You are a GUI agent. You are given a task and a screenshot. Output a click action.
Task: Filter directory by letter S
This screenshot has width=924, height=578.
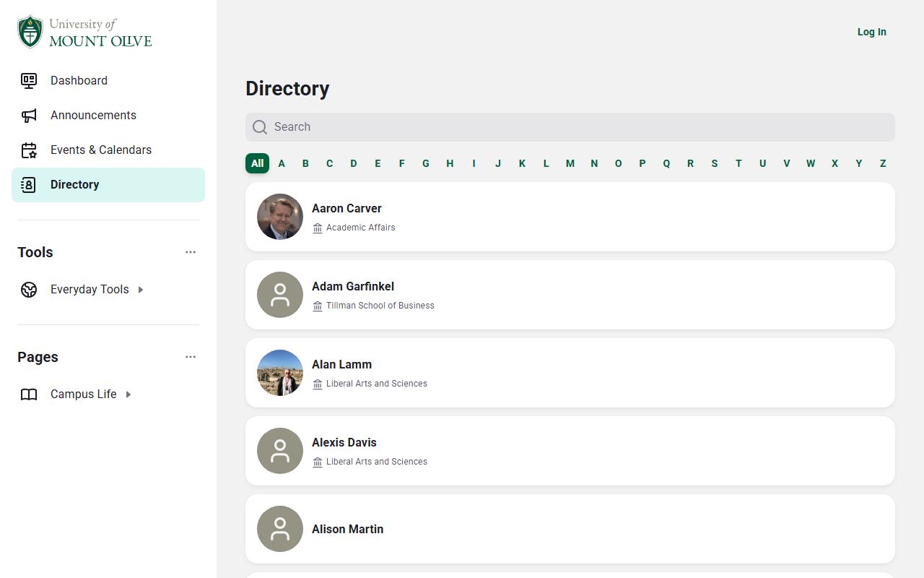[715, 163]
